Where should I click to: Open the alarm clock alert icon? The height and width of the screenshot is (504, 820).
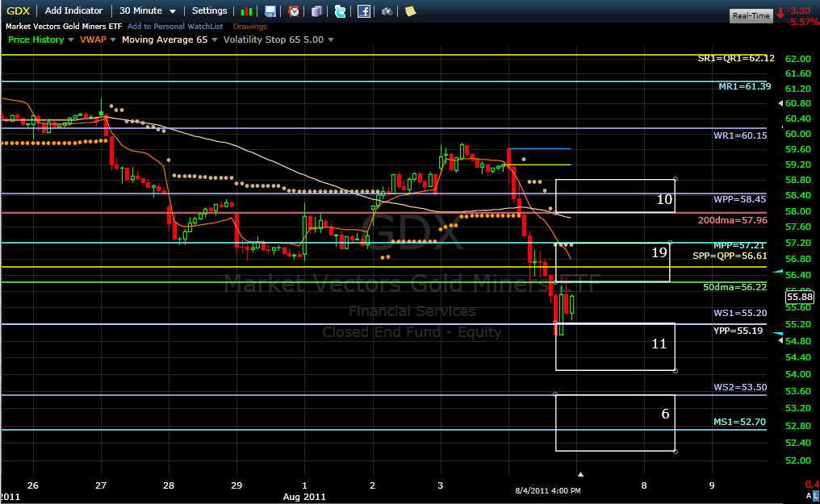tap(294, 11)
